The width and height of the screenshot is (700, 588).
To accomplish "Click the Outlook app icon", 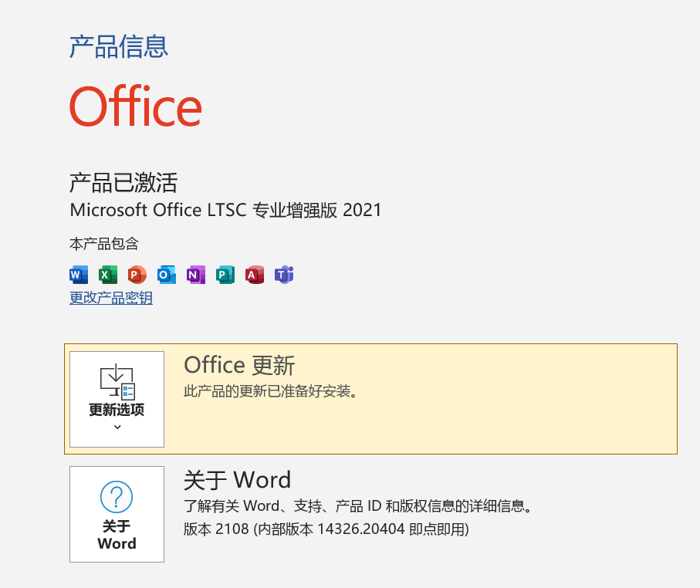I will (167, 275).
